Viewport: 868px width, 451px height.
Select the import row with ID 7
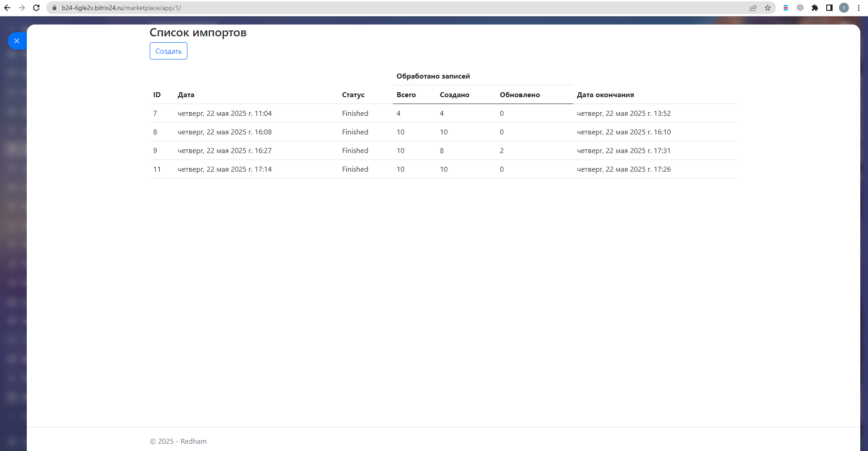click(155, 114)
